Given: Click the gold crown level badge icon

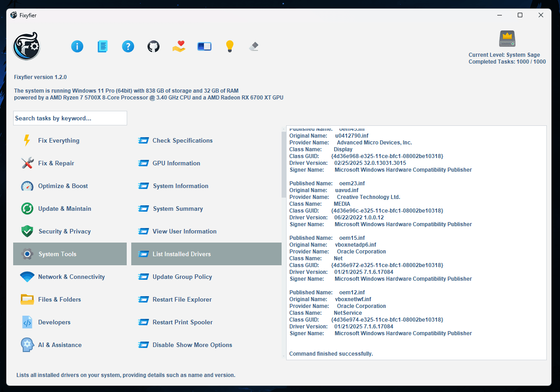Looking at the screenshot, I should pos(507,39).
